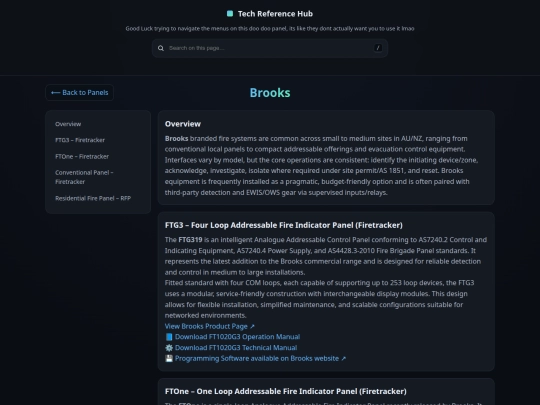The height and width of the screenshot is (405, 540).
Task: Open FTOne – Firetracker from sidebar
Action: 82,156
